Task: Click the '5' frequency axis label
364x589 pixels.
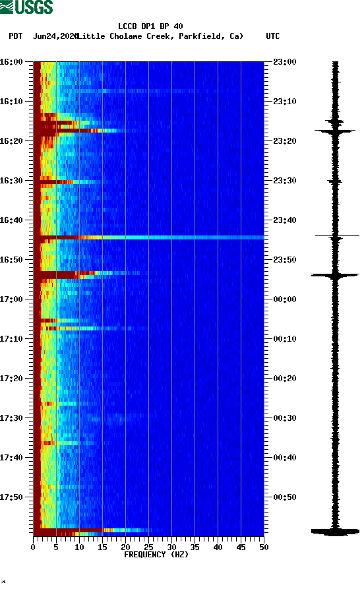Action: [x=56, y=547]
